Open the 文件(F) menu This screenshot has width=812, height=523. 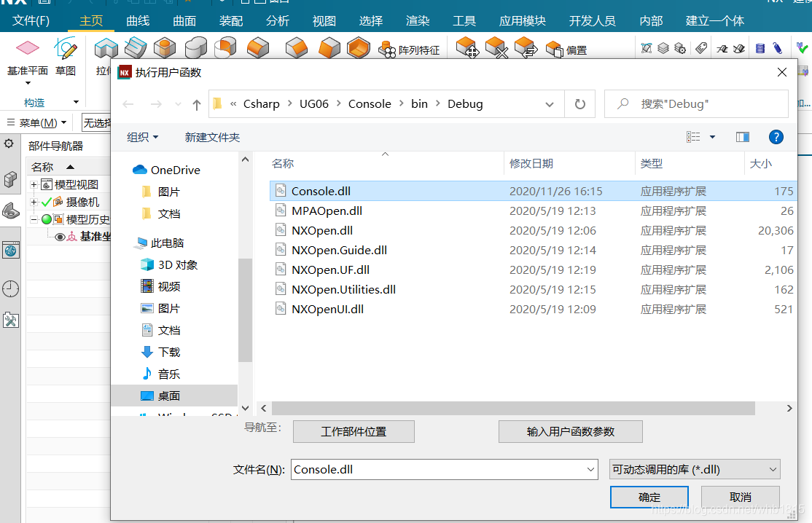pyautogui.click(x=31, y=20)
